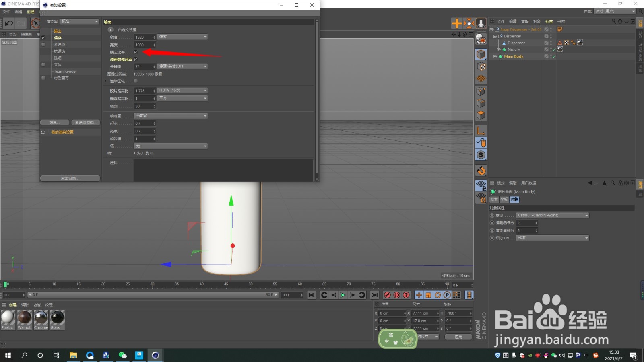
Task: Open the film strip timeline icon
Action: coord(469,295)
